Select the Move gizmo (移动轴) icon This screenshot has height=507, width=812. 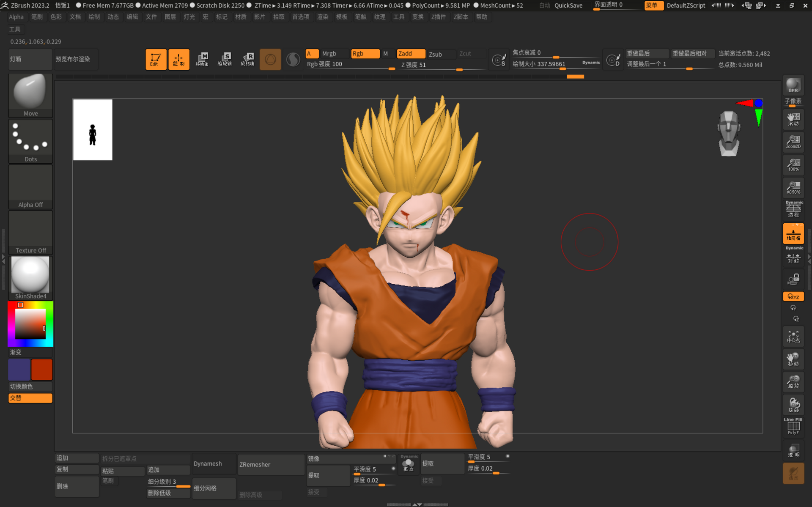(202, 59)
